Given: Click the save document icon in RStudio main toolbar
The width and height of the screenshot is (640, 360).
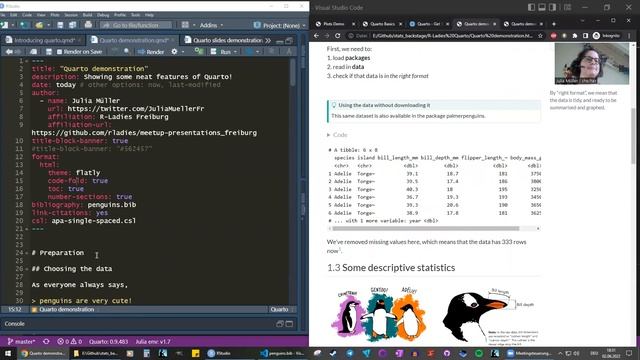Looking at the screenshot, I should pos(60,25).
